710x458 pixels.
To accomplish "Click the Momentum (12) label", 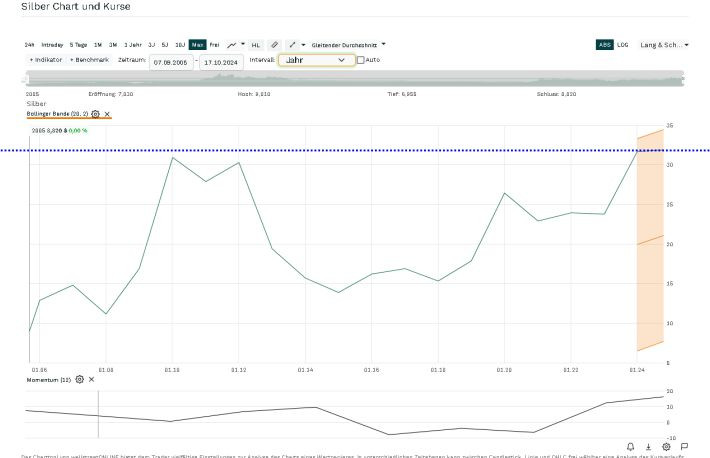I will point(49,380).
